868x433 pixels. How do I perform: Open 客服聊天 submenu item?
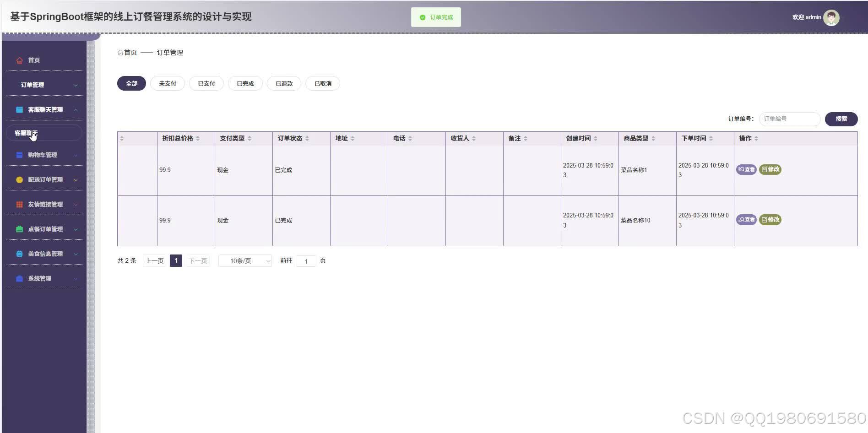[x=44, y=133]
